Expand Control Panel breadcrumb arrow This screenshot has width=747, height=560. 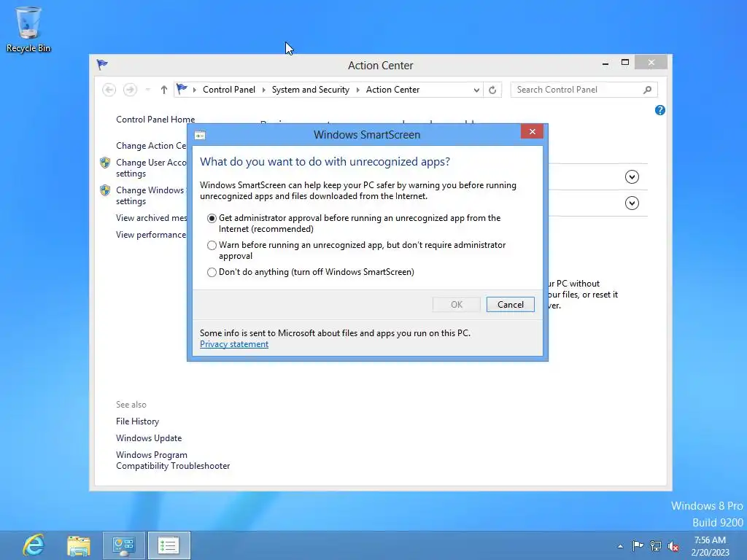click(x=263, y=90)
